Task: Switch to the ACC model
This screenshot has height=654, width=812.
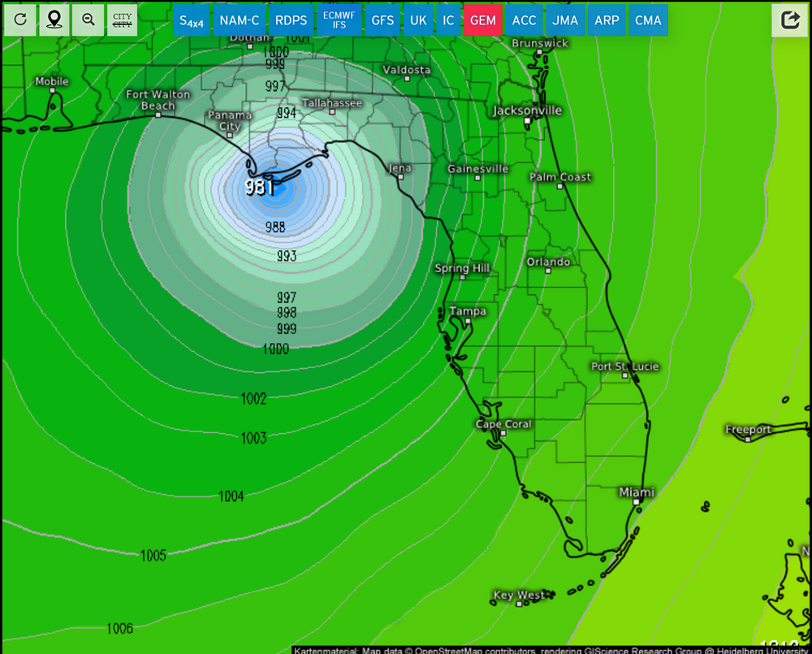Action: click(x=524, y=21)
